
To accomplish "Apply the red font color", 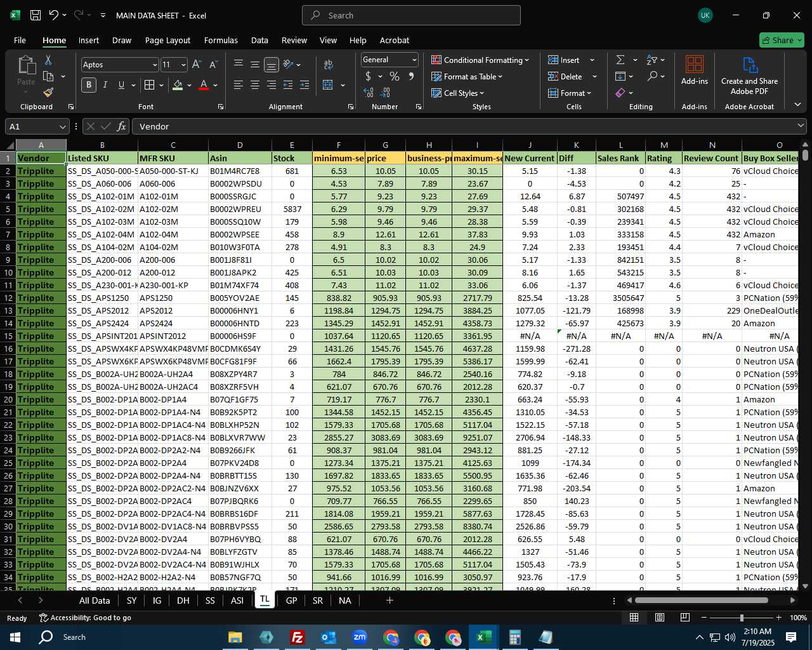I will 204,85.
